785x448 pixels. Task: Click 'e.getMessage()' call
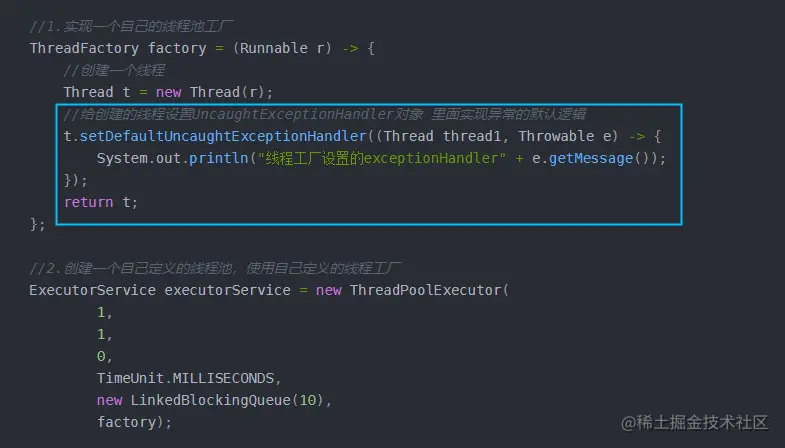tap(594, 158)
